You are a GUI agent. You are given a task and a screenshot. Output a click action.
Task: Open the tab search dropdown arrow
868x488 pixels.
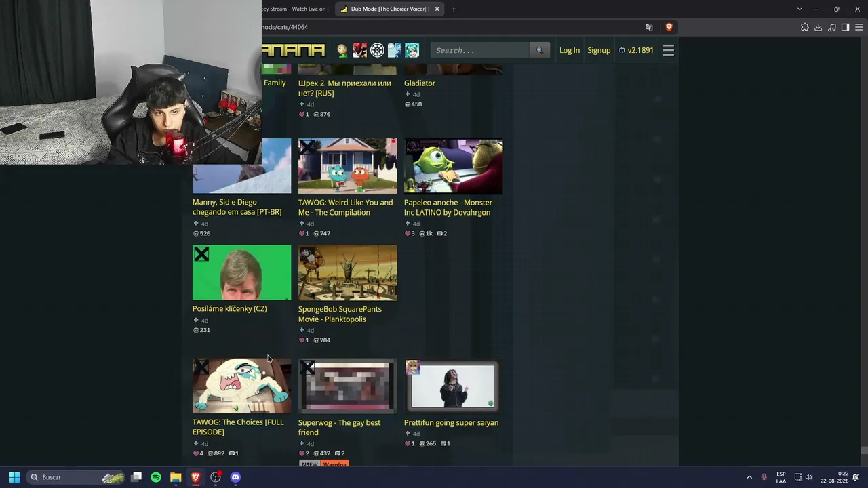800,9
